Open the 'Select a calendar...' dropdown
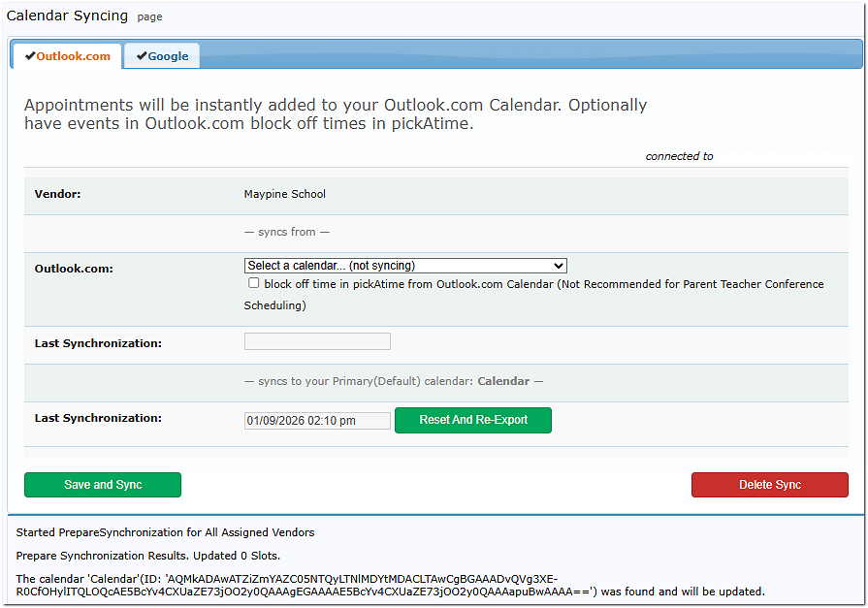 click(405, 266)
